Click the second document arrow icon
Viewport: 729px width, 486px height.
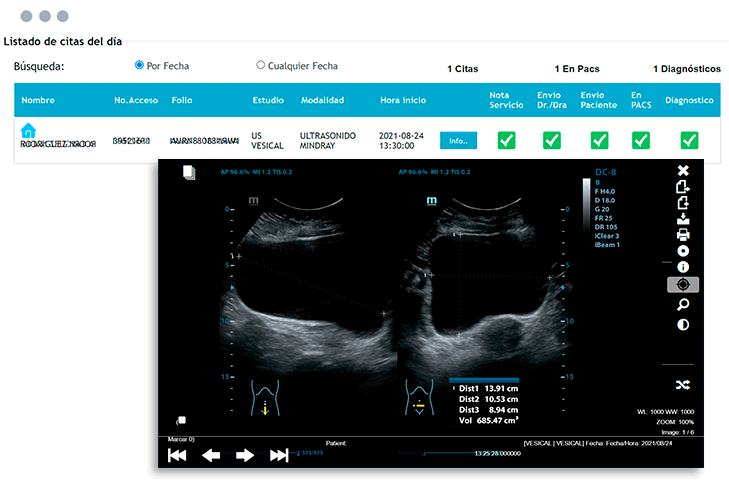683,203
